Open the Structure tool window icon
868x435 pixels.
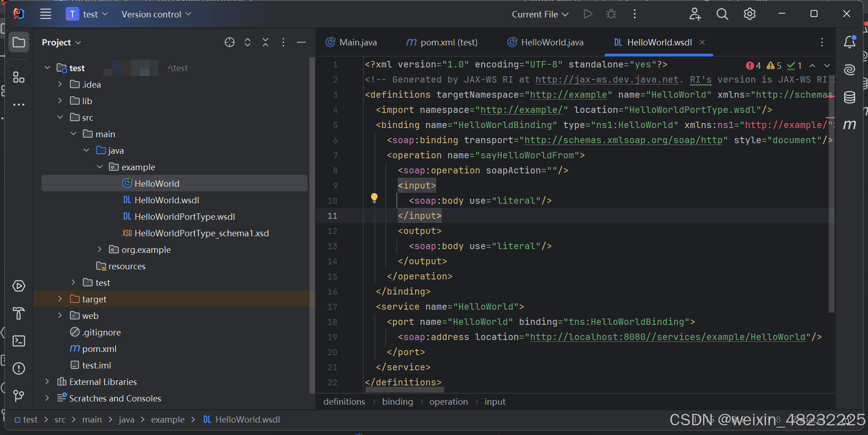(19, 77)
